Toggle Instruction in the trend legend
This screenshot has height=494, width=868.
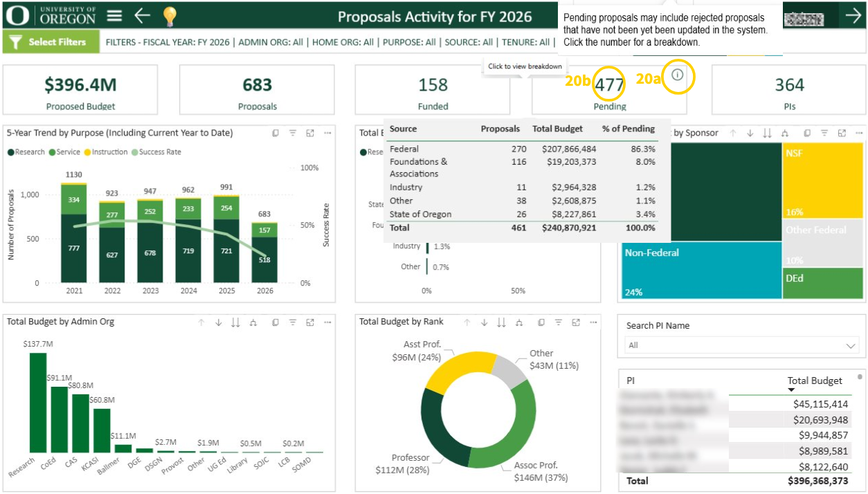coord(106,152)
